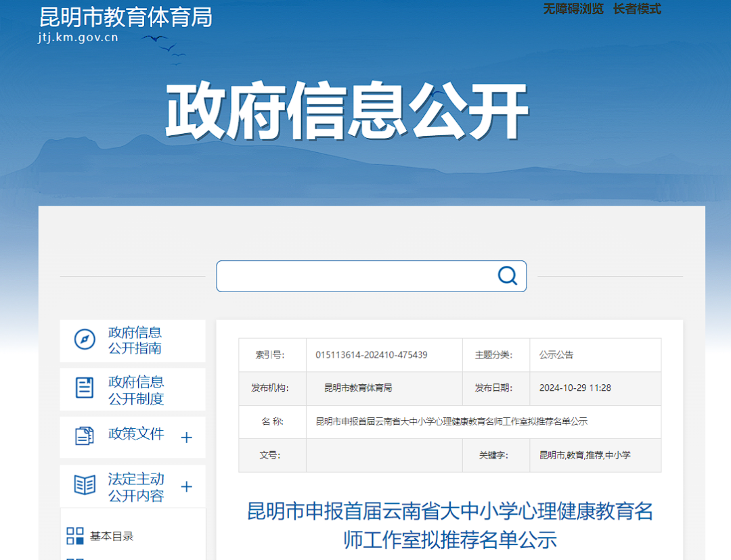This screenshot has height=560, width=731.
Task: Select the 法定主动公开内容 menu label
Action: point(136,487)
